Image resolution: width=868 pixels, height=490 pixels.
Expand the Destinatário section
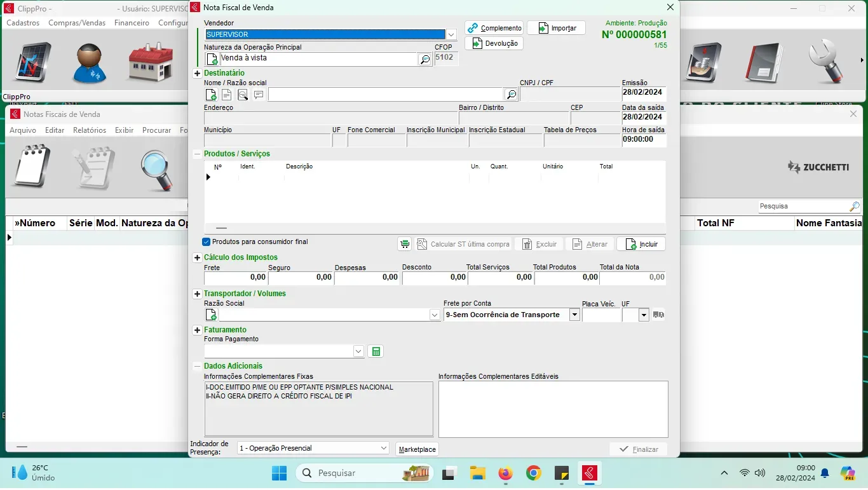197,74
